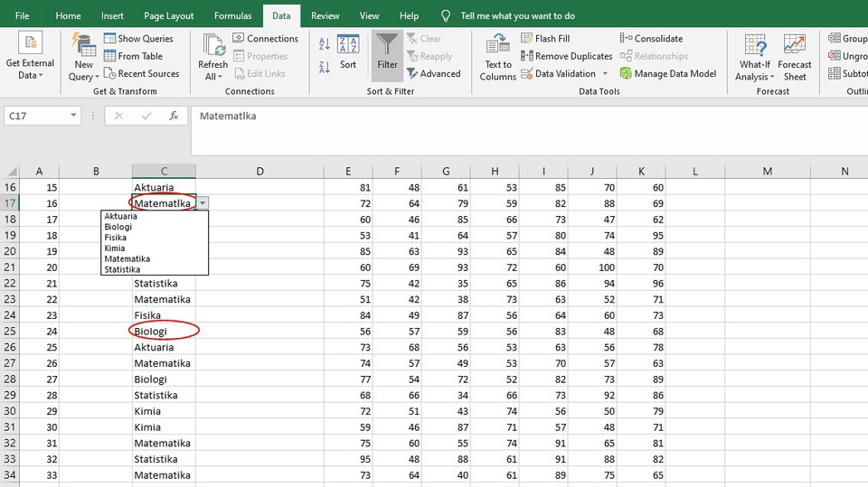The height and width of the screenshot is (487, 868).
Task: Apply Flash Fill
Action: point(545,38)
